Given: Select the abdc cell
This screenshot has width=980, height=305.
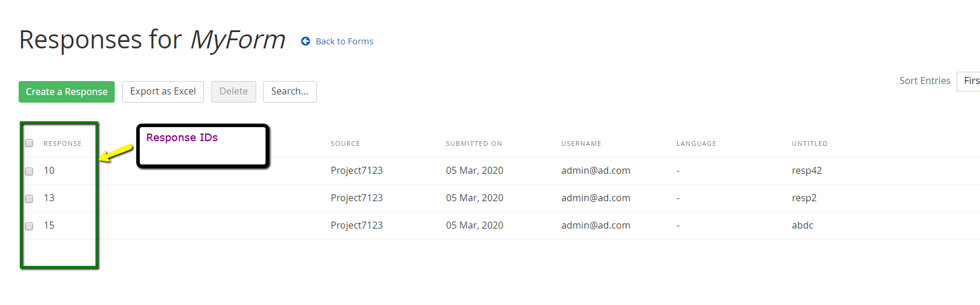Looking at the screenshot, I should 802,225.
